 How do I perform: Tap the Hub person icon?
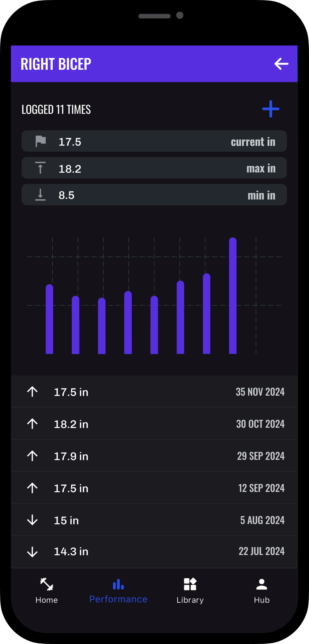coord(262,584)
